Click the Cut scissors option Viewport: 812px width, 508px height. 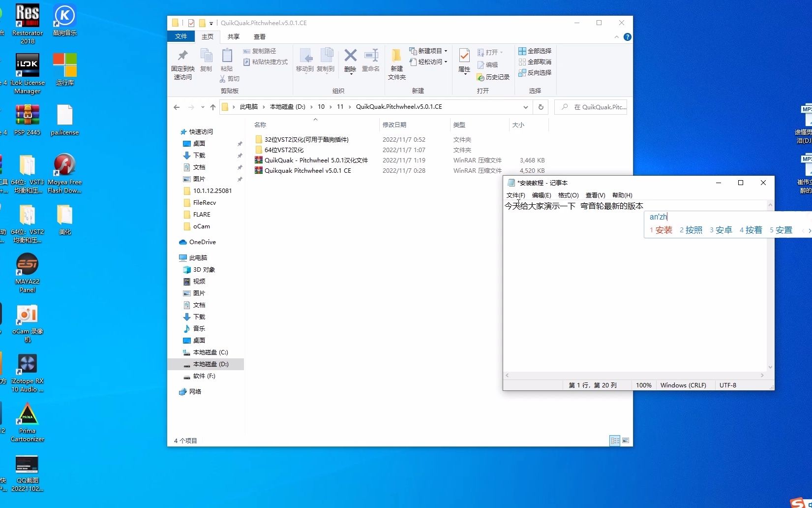pyautogui.click(x=230, y=79)
